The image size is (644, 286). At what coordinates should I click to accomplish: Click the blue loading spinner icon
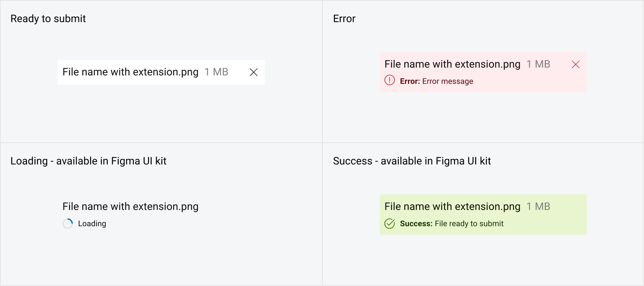tap(68, 224)
